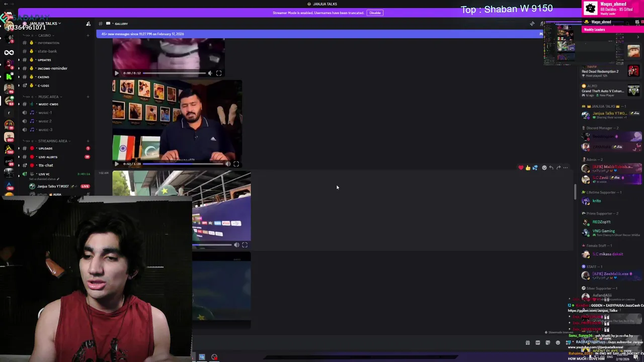Click the chat message list scrollbar
This screenshot has height=362, width=644.
pos(576,192)
